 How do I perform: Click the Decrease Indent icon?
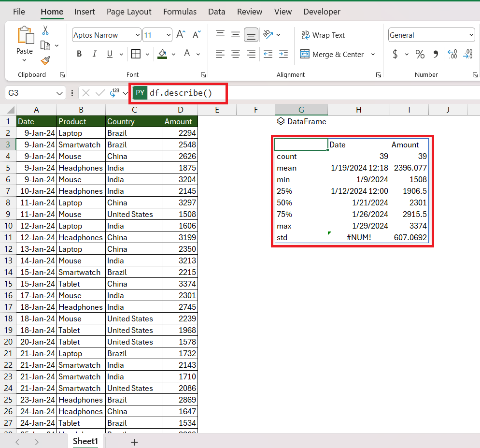[268, 54]
